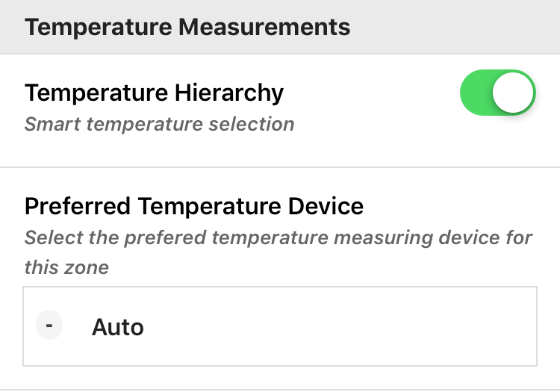Image resolution: width=560 pixels, height=392 pixels.
Task: Disable the Temperature Hierarchy switch
Action: pos(498,93)
